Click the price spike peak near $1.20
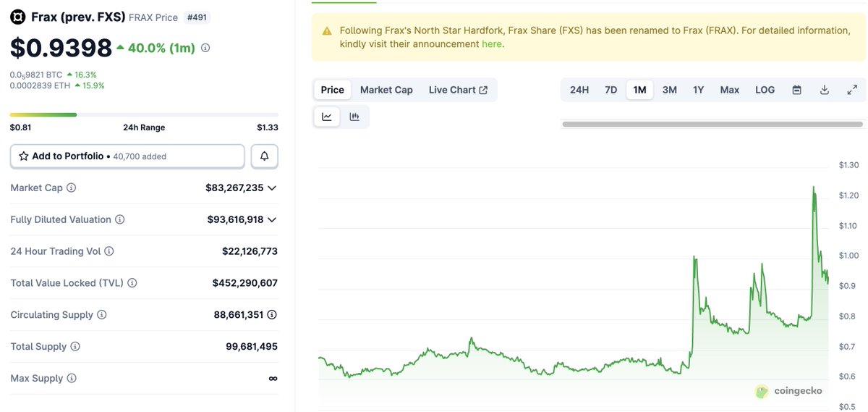The width and height of the screenshot is (868, 412). 813,188
